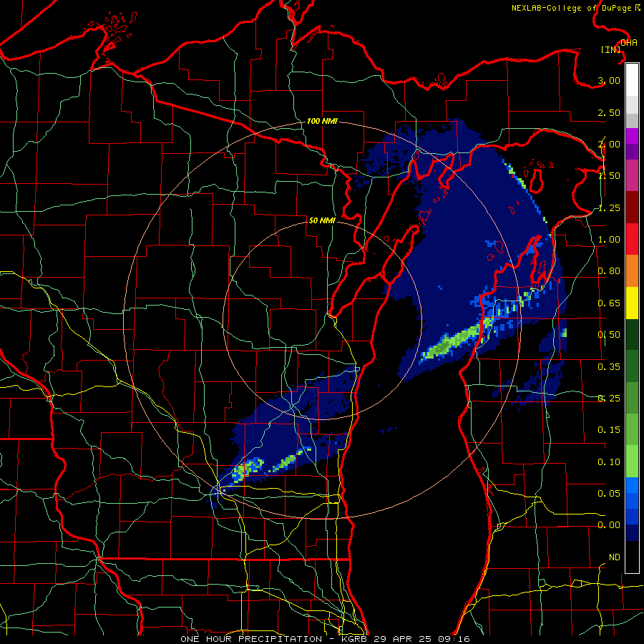Click the 0.00 legend value

click(x=609, y=525)
